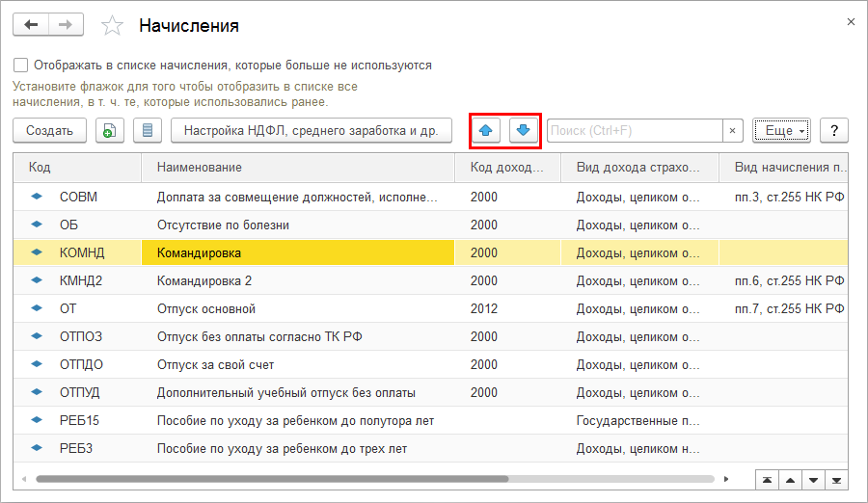Jump to last row of the list
This screenshot has height=503, width=868.
tap(837, 479)
